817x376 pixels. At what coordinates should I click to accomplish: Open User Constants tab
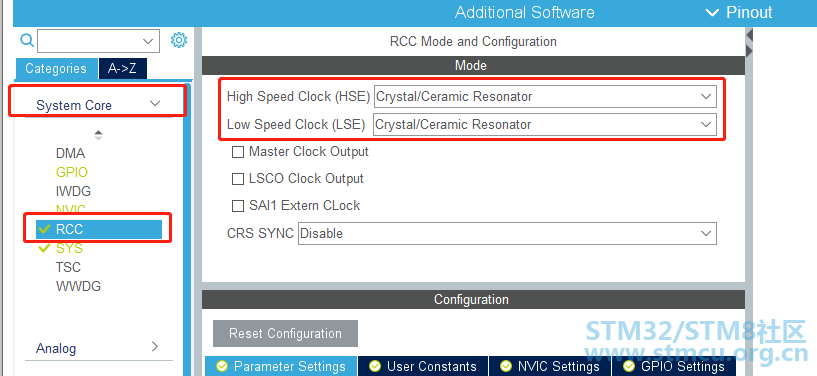[423, 366]
